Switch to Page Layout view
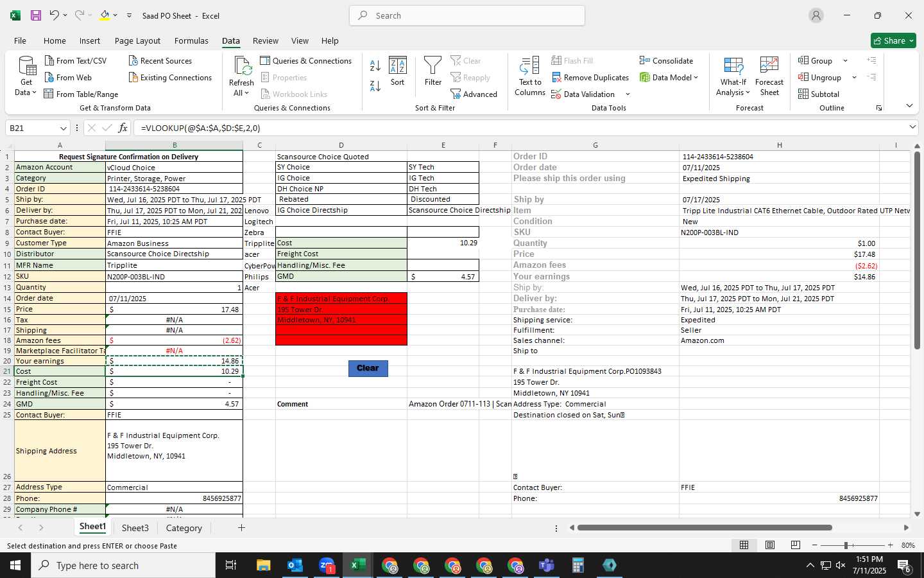 (x=769, y=545)
